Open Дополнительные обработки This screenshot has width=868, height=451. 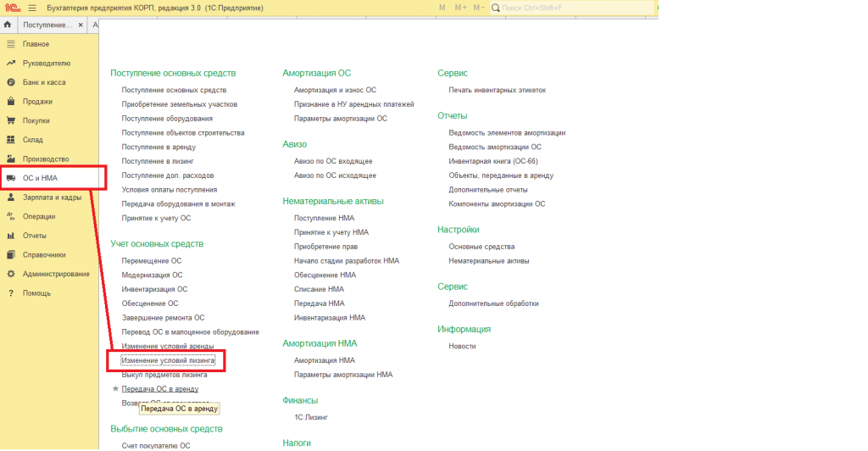pos(494,303)
